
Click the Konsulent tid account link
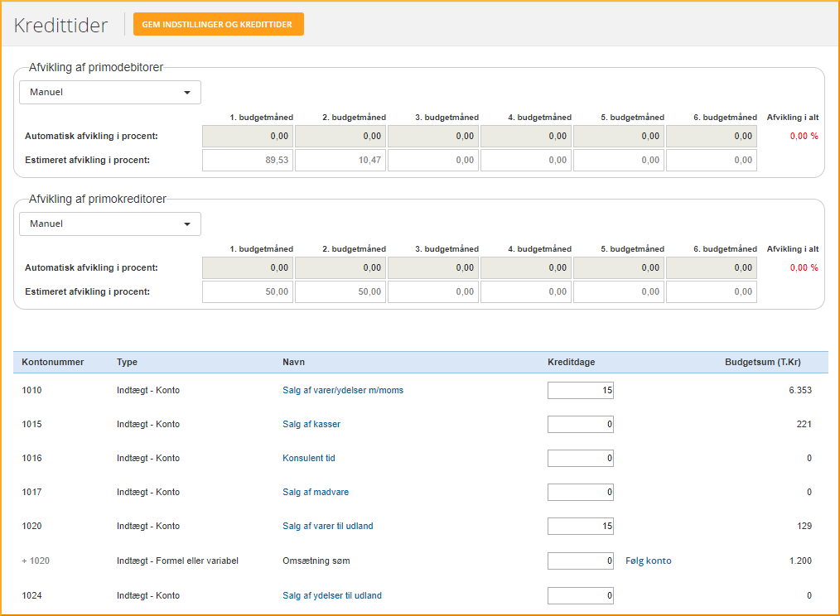[308, 458]
